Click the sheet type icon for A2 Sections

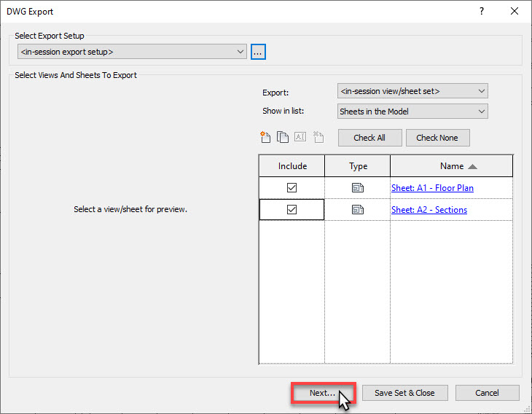point(358,210)
